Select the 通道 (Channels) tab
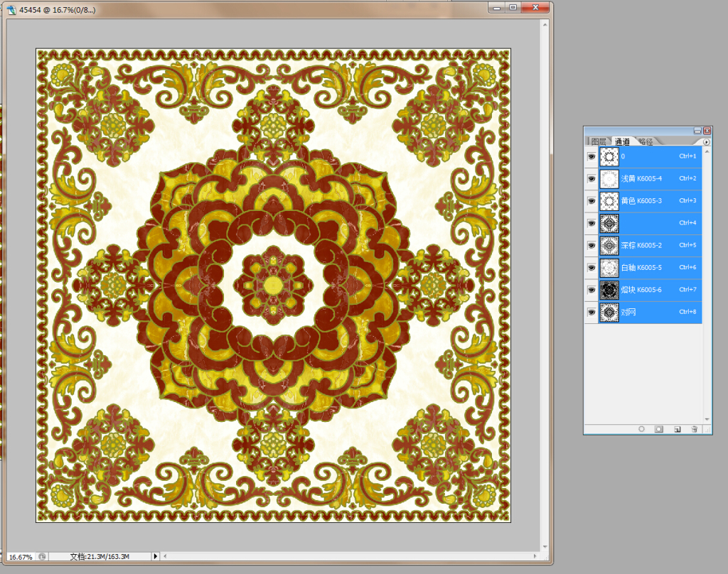The image size is (728, 574). pos(622,141)
